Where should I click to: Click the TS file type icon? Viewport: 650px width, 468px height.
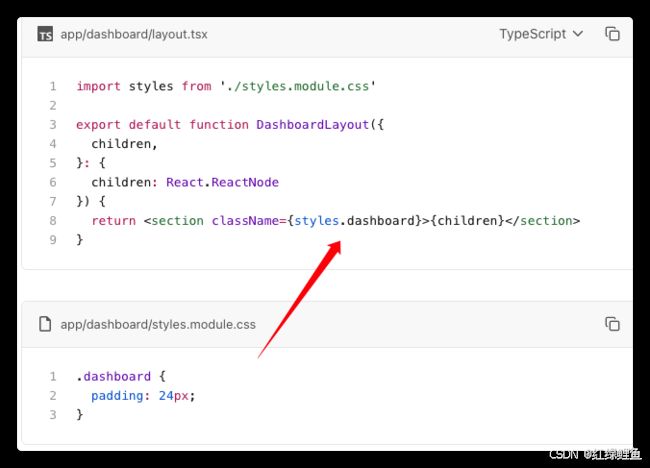click(45, 34)
